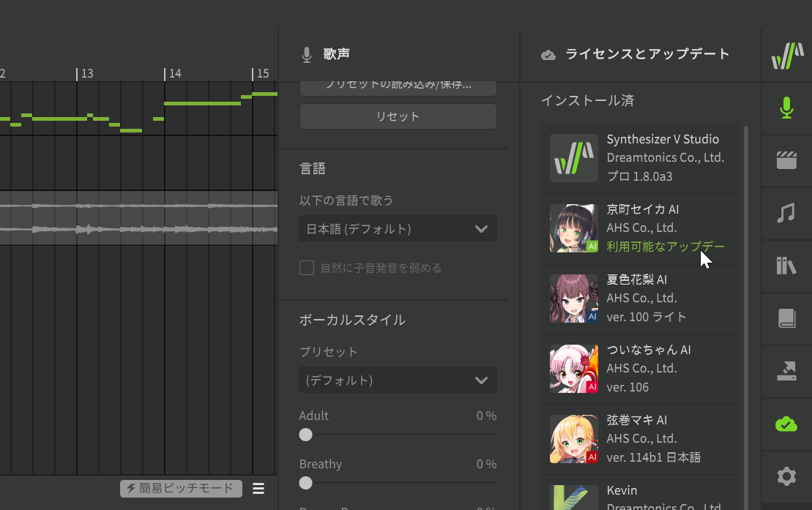Click measure 15 on the timeline ruler
Image resolution: width=812 pixels, height=510 pixels.
pos(261,73)
